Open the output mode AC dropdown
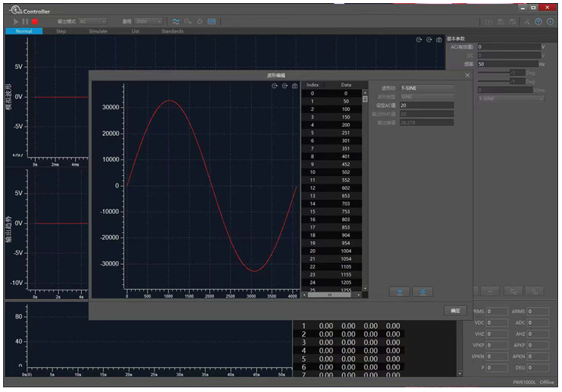Image resolution: width=562 pixels, height=392 pixels. [x=92, y=22]
